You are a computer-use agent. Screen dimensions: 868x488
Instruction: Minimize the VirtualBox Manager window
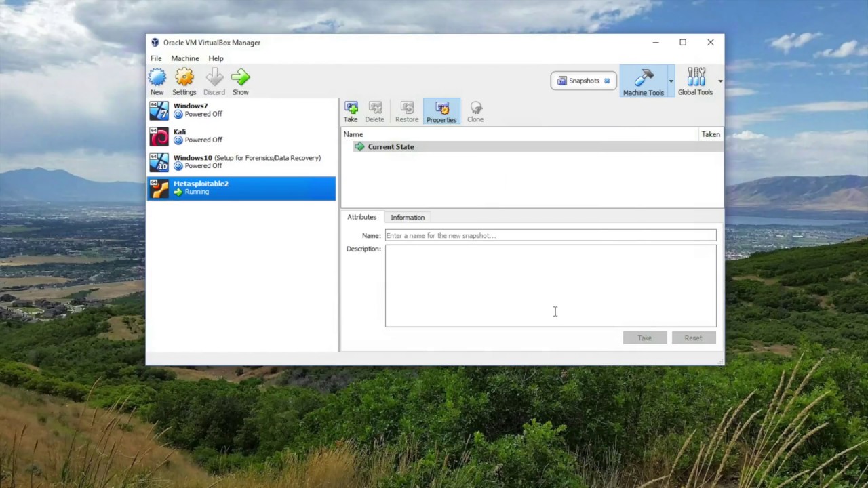coord(656,42)
